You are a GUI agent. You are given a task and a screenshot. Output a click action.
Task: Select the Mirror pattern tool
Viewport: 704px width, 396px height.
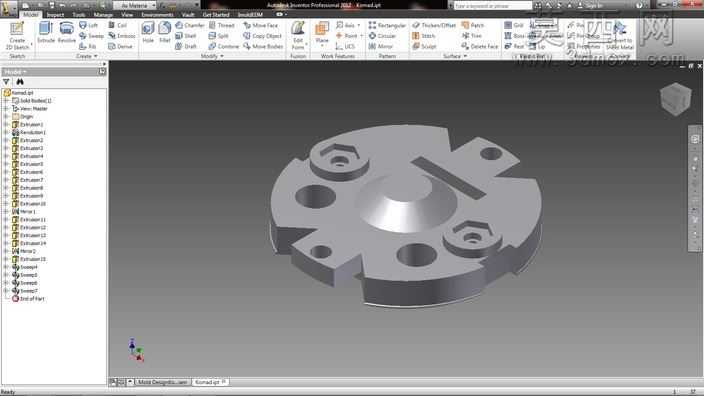(x=381, y=46)
